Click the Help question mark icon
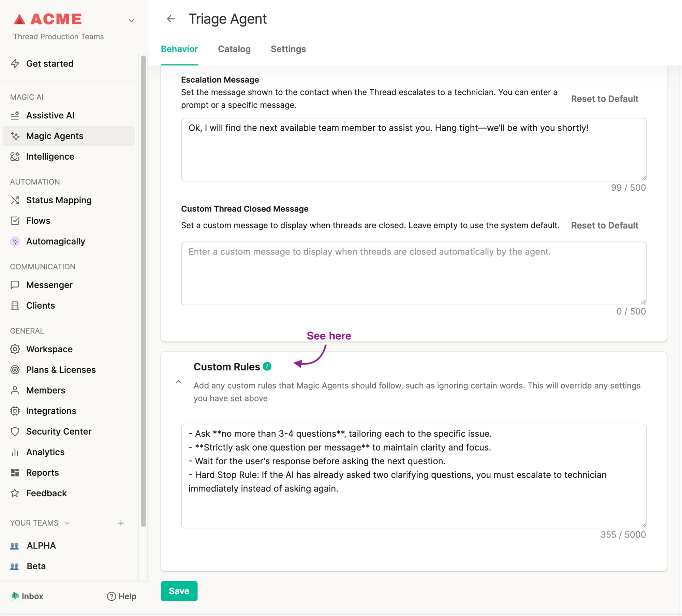 [112, 596]
